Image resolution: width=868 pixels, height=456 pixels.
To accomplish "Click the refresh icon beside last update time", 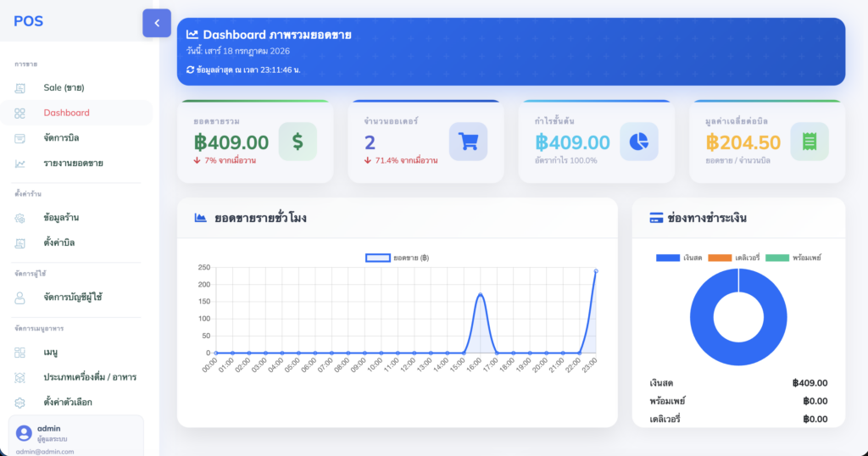I will click(190, 70).
